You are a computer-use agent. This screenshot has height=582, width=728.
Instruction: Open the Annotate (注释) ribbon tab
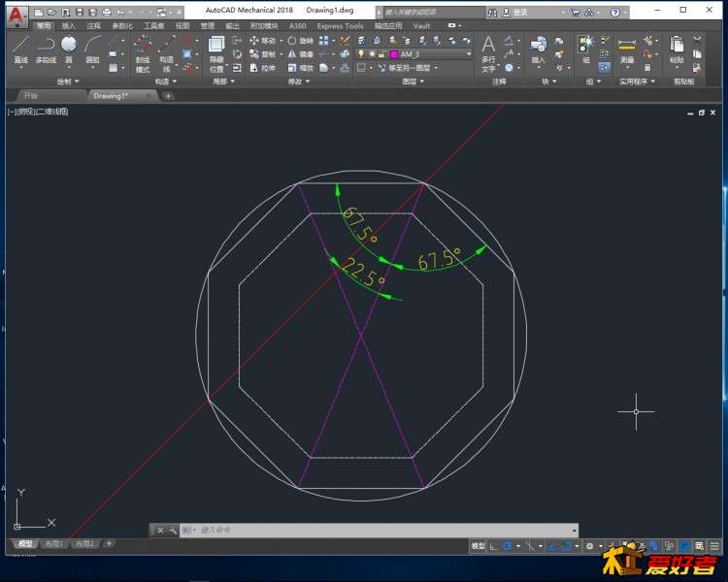93,26
